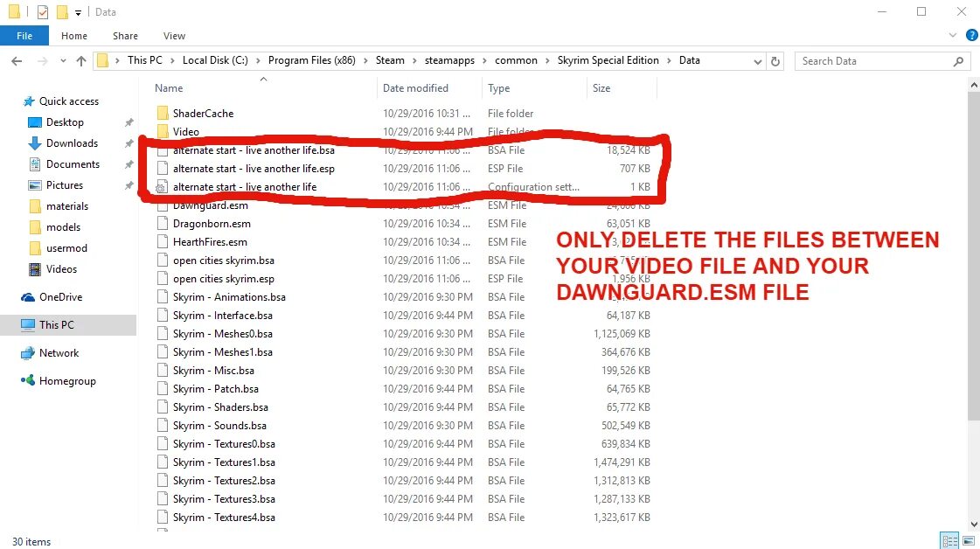The height and width of the screenshot is (549, 980).
Task: Open Videos in navigation pane
Action: pos(61,269)
